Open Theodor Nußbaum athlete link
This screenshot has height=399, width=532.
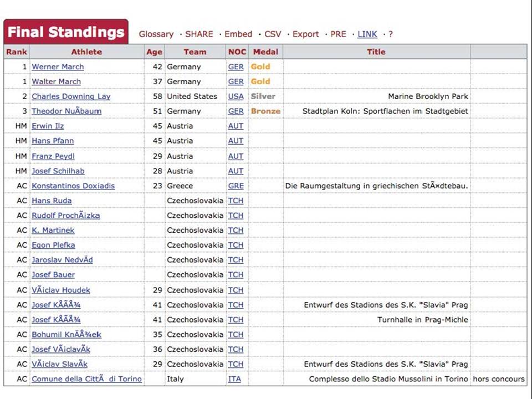tap(66, 111)
